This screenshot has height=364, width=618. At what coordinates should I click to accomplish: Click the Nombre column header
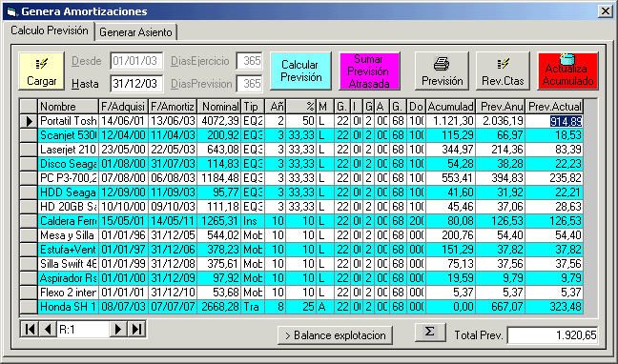click(x=68, y=107)
